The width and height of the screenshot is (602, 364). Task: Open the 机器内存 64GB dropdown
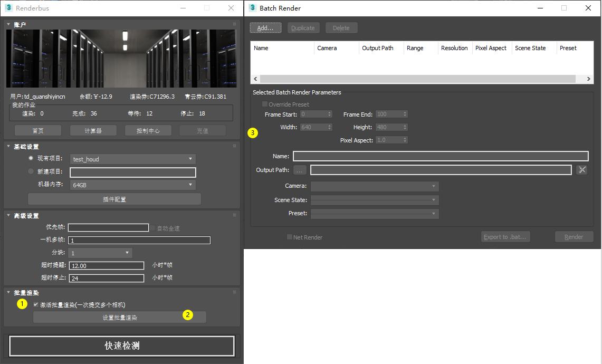(x=133, y=185)
